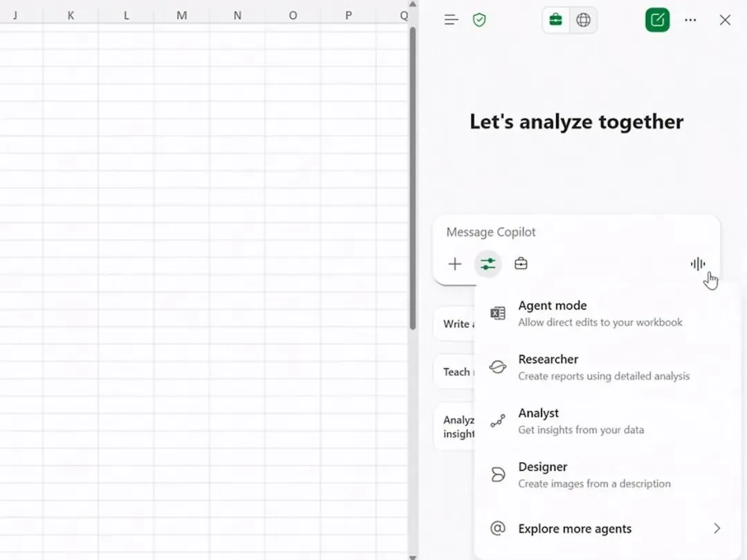Select column M header
The width and height of the screenshot is (747, 560).
tap(181, 15)
